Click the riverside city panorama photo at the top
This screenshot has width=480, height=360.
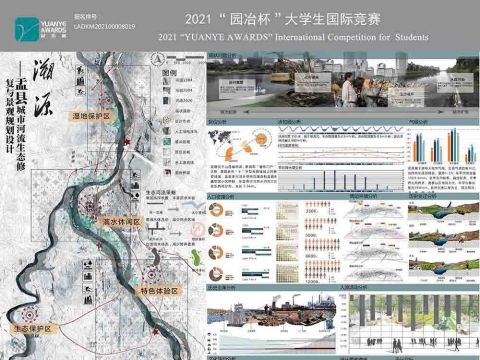pos(343,83)
